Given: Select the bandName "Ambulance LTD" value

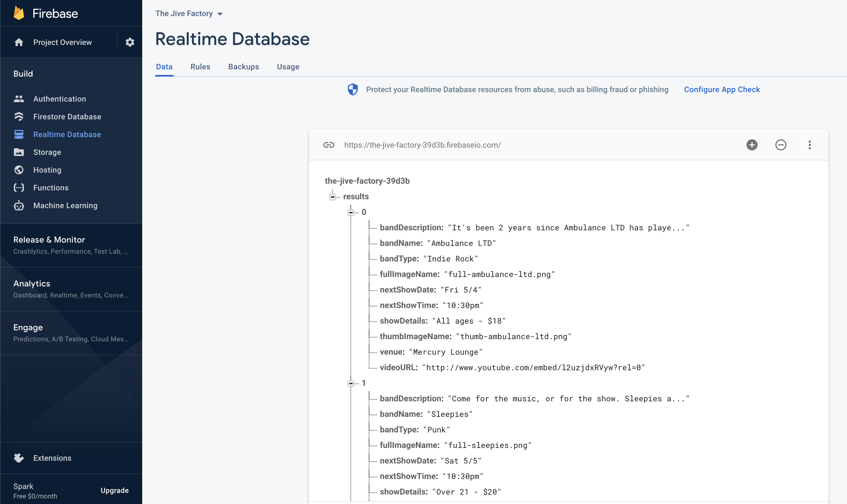Looking at the screenshot, I should pos(461,243).
